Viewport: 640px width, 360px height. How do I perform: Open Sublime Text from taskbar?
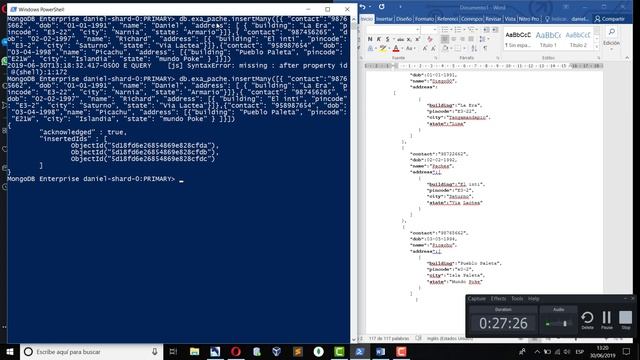[298, 351]
